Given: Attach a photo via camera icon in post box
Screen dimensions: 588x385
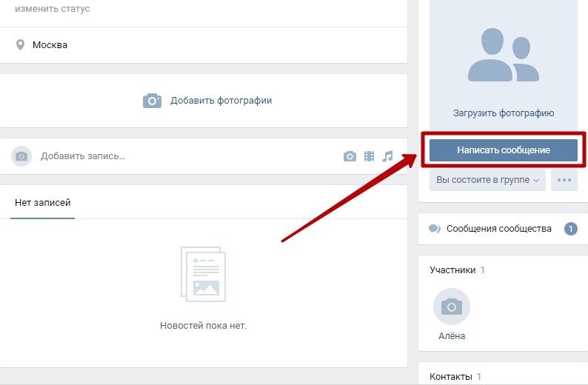Looking at the screenshot, I should tap(350, 156).
